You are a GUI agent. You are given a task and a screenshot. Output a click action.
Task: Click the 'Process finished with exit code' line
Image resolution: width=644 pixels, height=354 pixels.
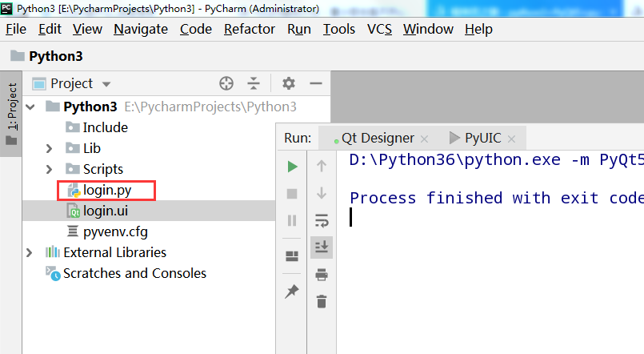click(497, 198)
